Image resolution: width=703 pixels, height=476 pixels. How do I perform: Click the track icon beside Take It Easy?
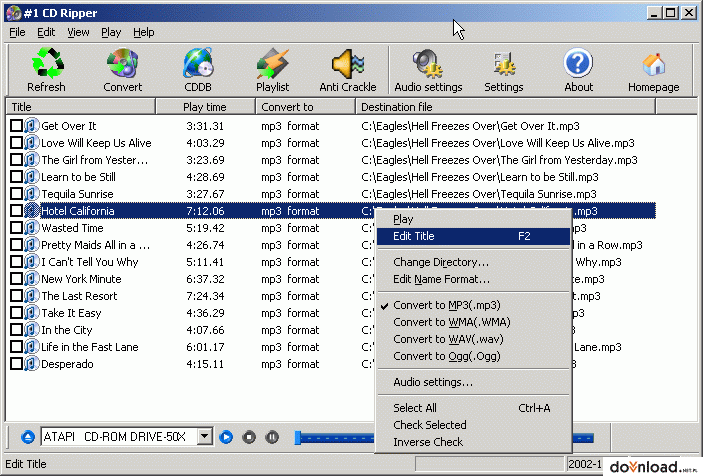pos(31,313)
